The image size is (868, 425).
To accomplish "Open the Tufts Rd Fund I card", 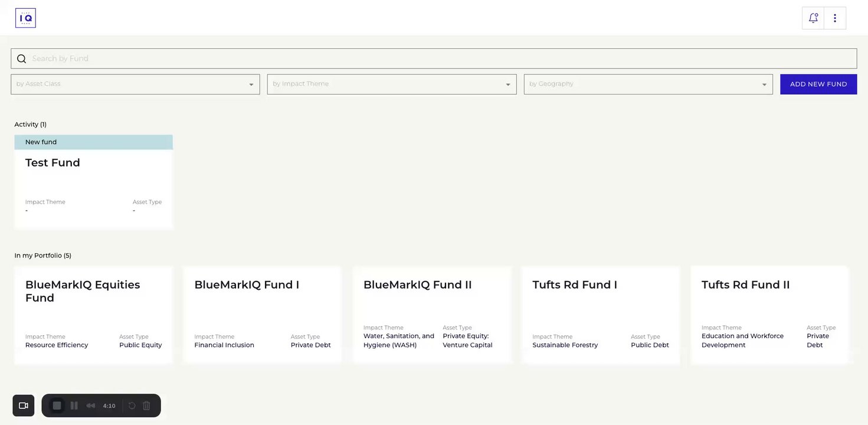I will 601,315.
